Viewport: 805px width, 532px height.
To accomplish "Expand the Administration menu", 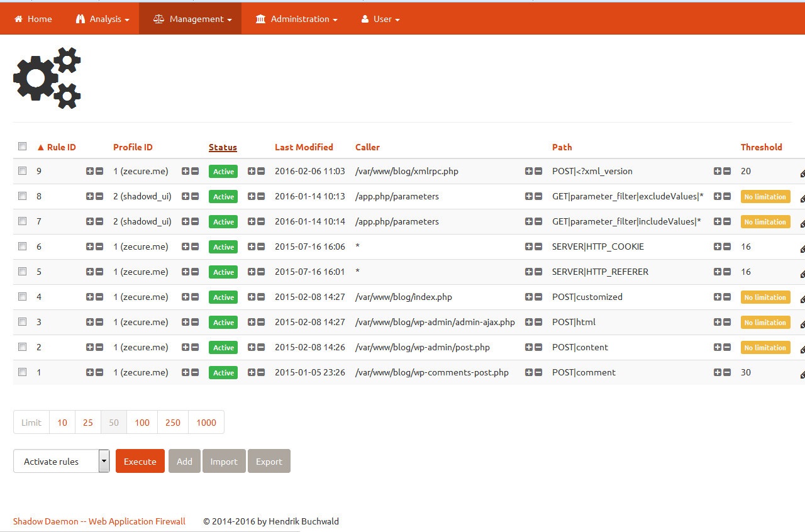I will (297, 19).
